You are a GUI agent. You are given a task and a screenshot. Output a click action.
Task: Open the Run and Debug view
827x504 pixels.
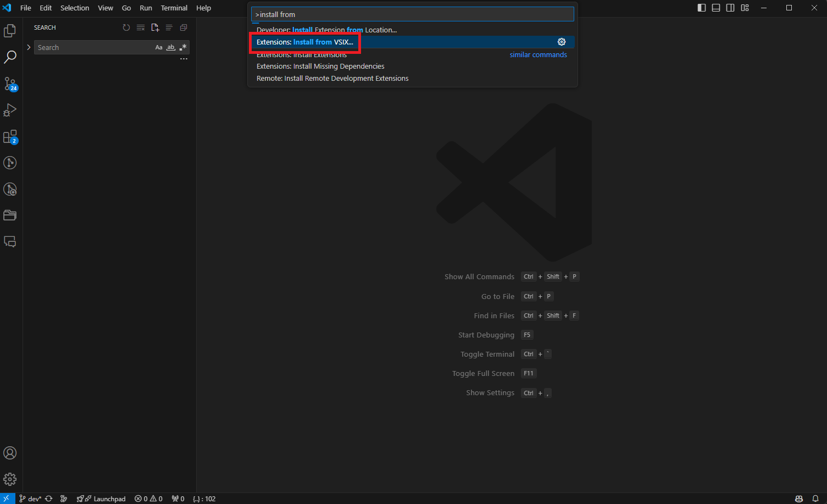click(10, 110)
